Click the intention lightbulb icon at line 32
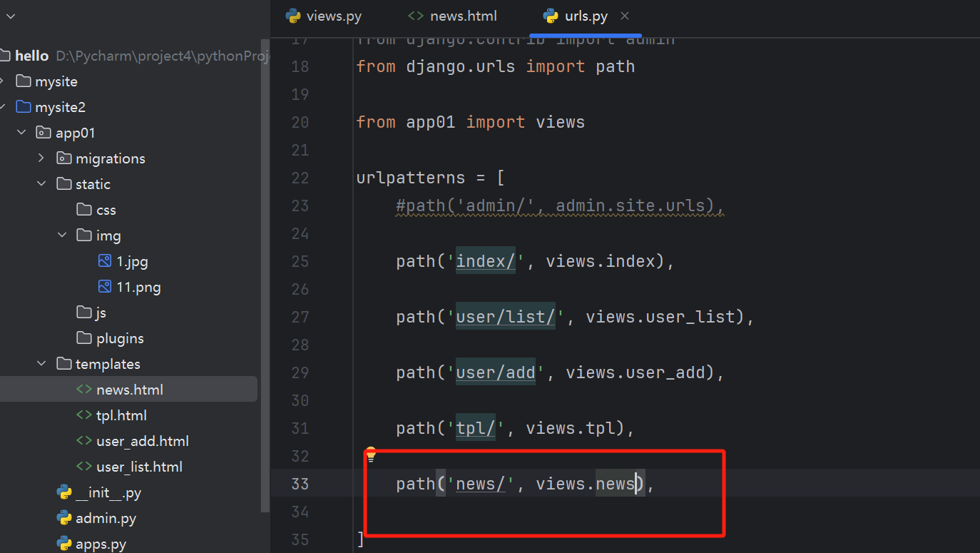 coord(370,454)
